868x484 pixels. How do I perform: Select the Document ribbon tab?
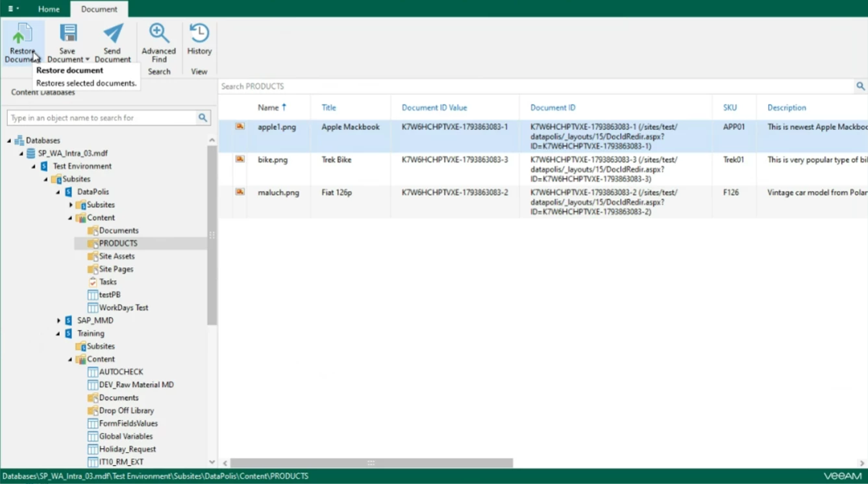[x=99, y=9]
